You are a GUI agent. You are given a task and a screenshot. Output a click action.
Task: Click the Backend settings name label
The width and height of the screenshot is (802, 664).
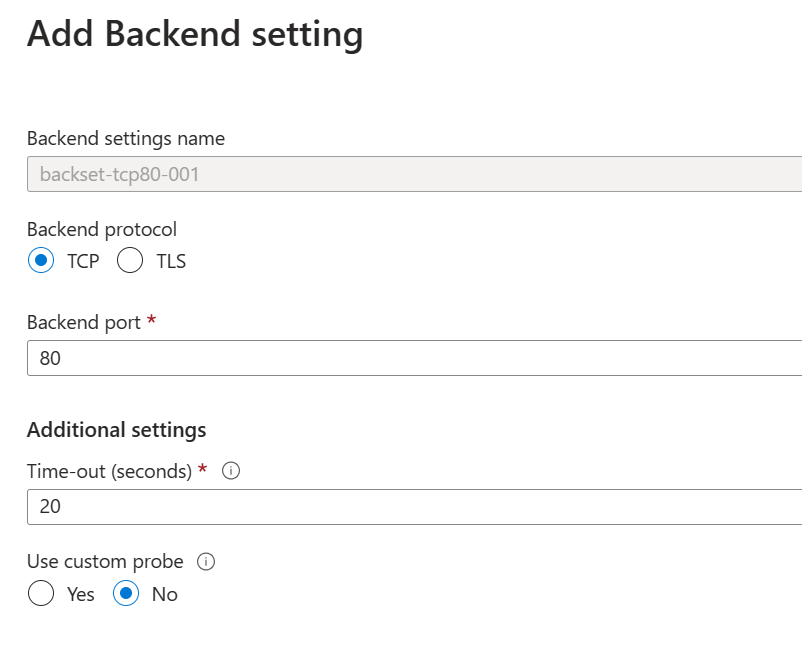pyautogui.click(x=124, y=138)
